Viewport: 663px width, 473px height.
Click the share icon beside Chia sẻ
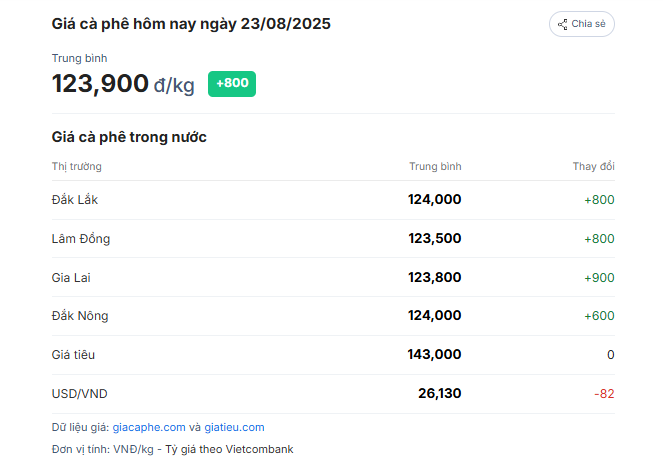(562, 25)
